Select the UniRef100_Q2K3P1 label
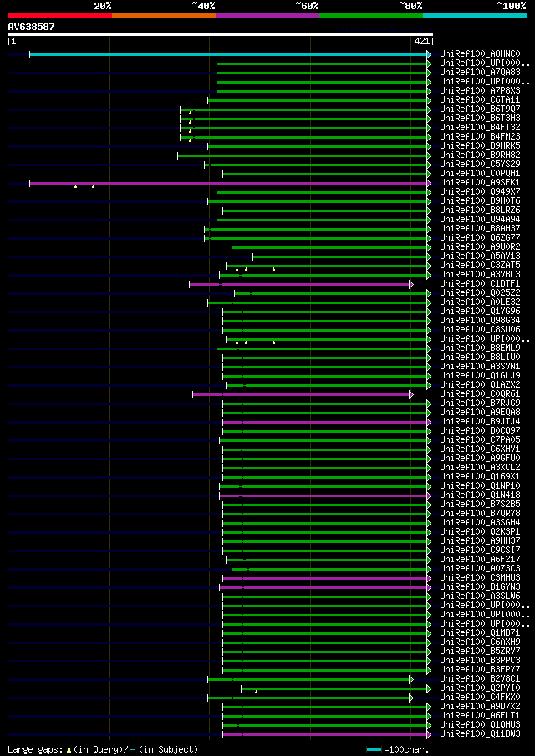The width and height of the screenshot is (535, 756). click(480, 531)
